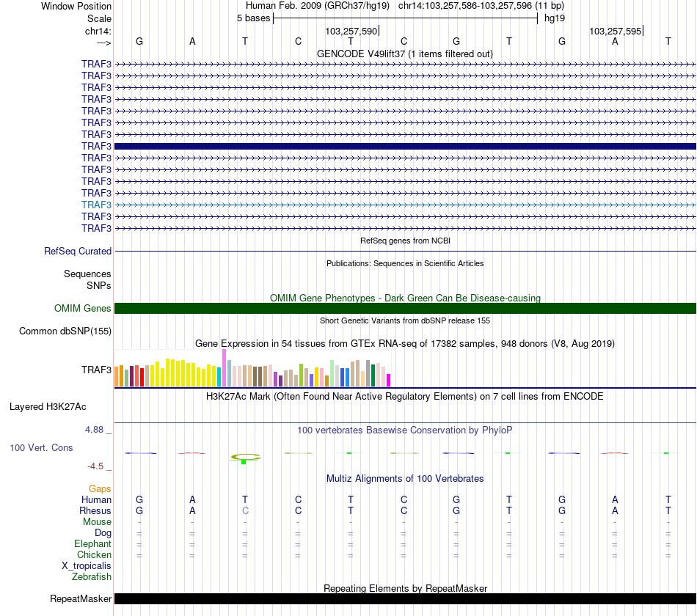Click the RefSeq Curated label
Screen dimensions: 697x616
77,251
